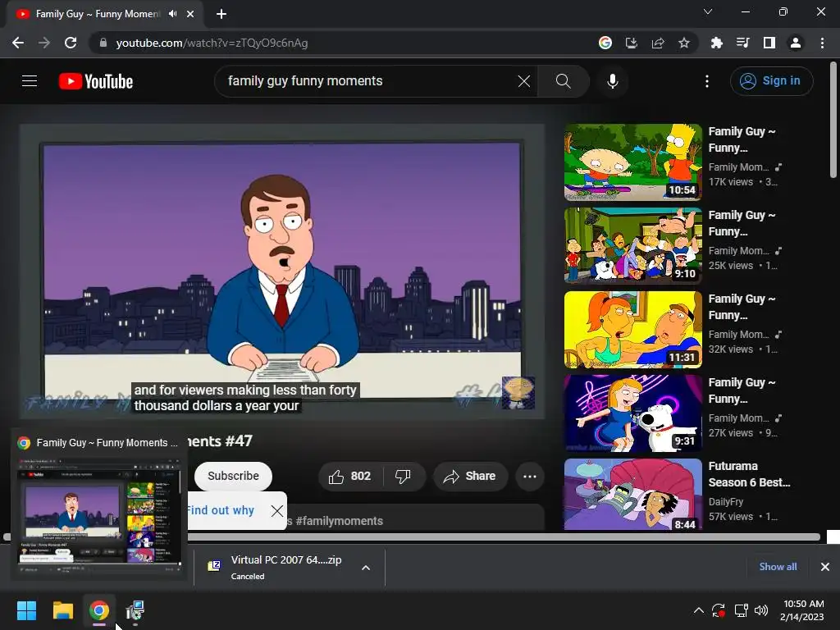Open YouTube settings three-dot menu
The height and width of the screenshot is (630, 840).
click(x=707, y=81)
